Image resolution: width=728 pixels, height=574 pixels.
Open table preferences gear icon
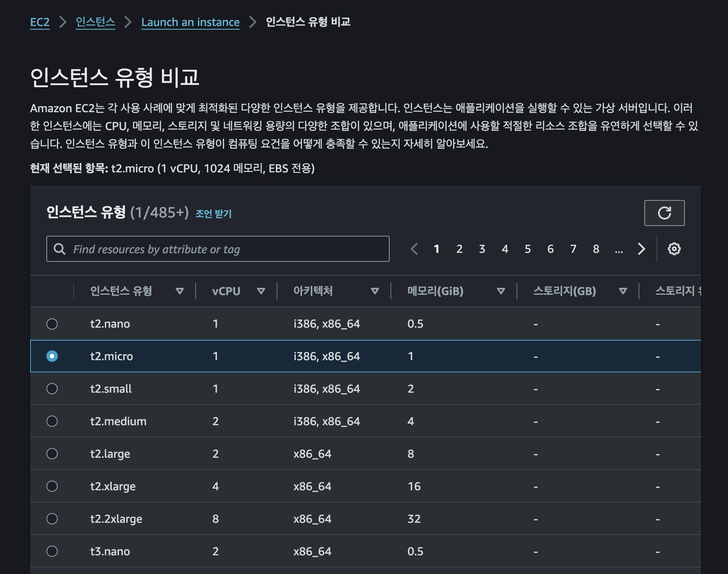[x=674, y=249]
